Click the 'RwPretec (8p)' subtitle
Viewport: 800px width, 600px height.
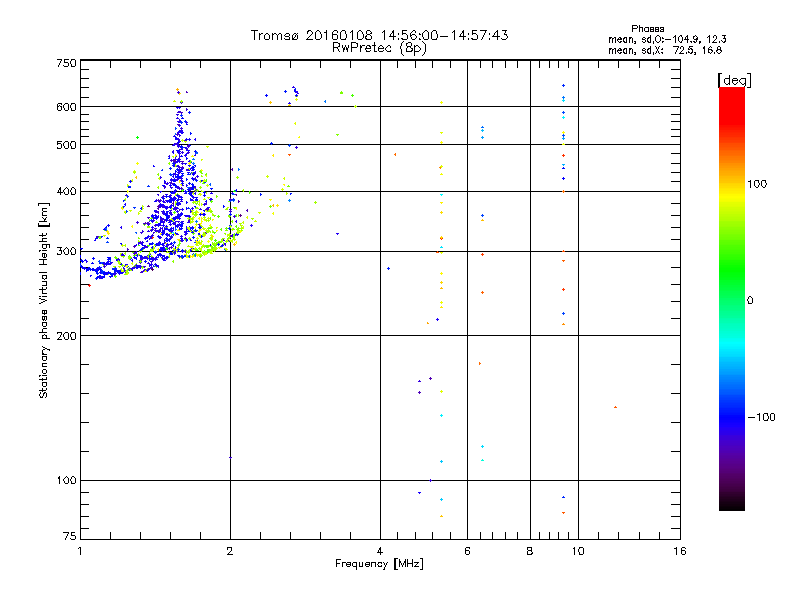379,48
